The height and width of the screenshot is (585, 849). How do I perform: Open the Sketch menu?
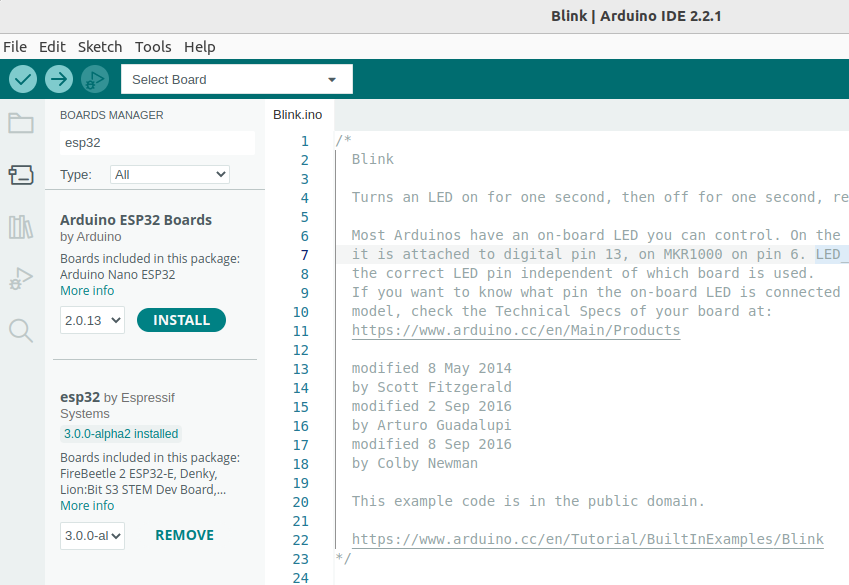(x=100, y=47)
